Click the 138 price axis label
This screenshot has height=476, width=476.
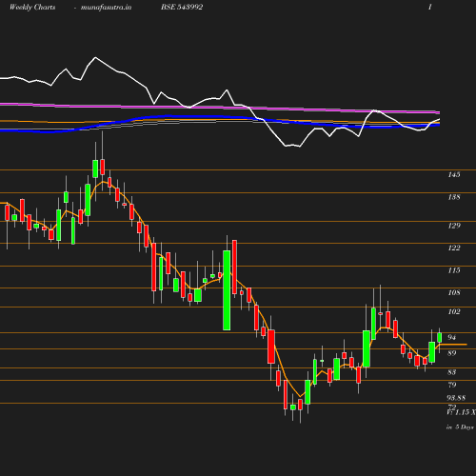pos(454,197)
